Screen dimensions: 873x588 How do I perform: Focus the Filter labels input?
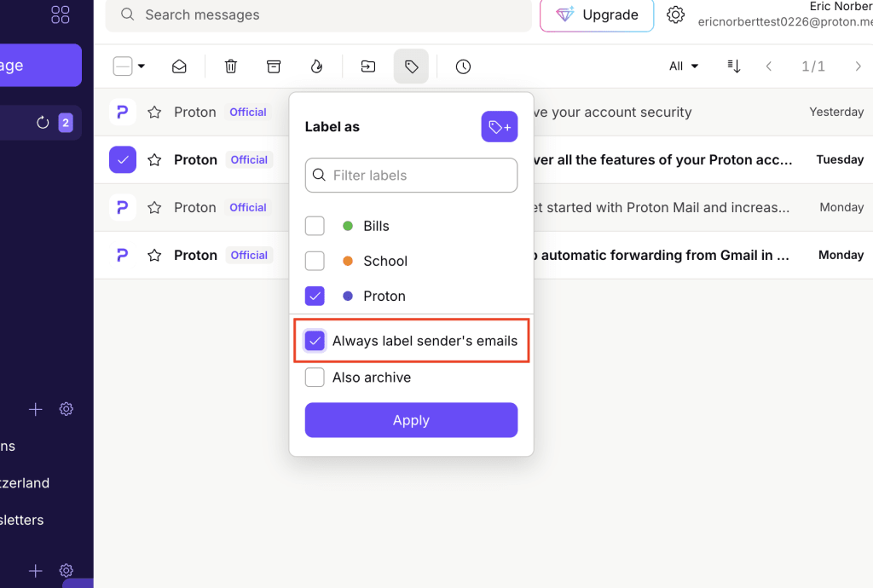(x=411, y=176)
